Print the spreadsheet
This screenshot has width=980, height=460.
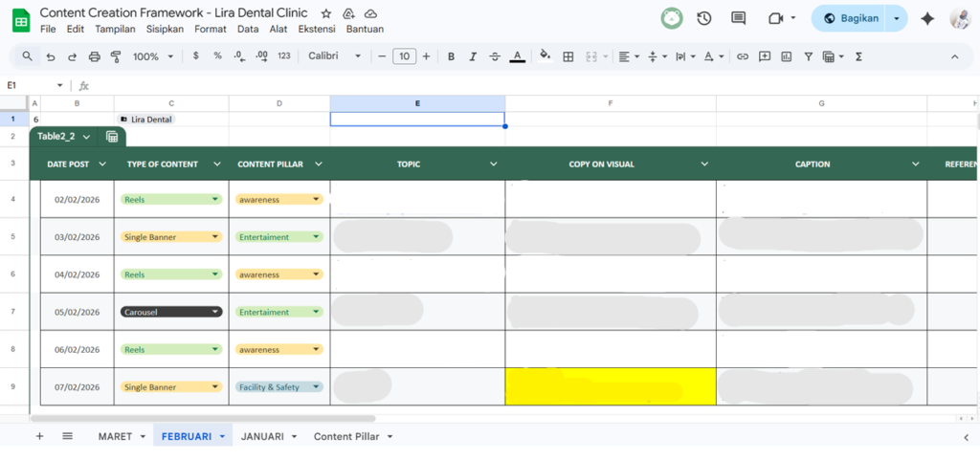(95, 56)
